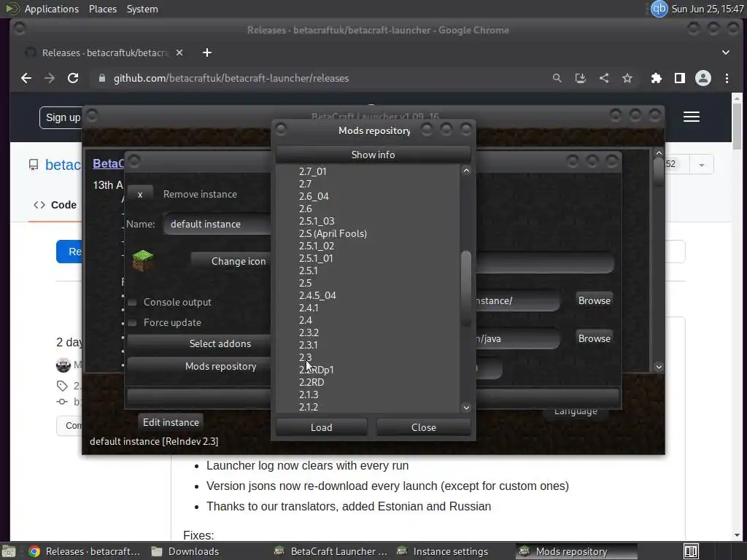
Task: Select version 2.6_04 in the list
Action: click(314, 196)
